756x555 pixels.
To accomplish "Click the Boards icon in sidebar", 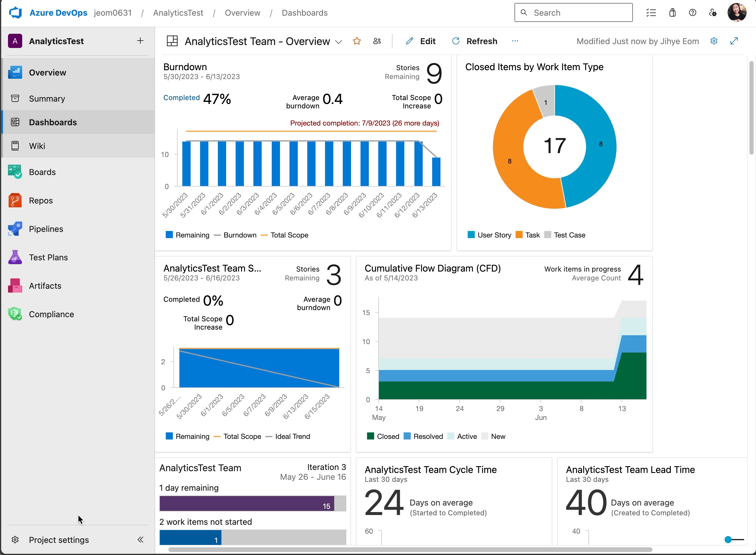I will [x=15, y=172].
